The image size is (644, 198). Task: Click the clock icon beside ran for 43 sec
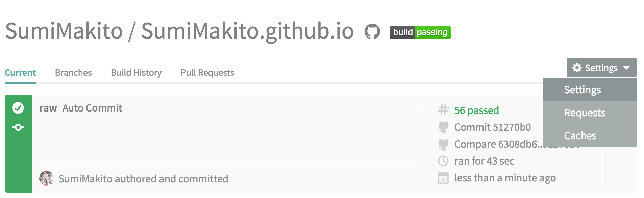click(443, 161)
